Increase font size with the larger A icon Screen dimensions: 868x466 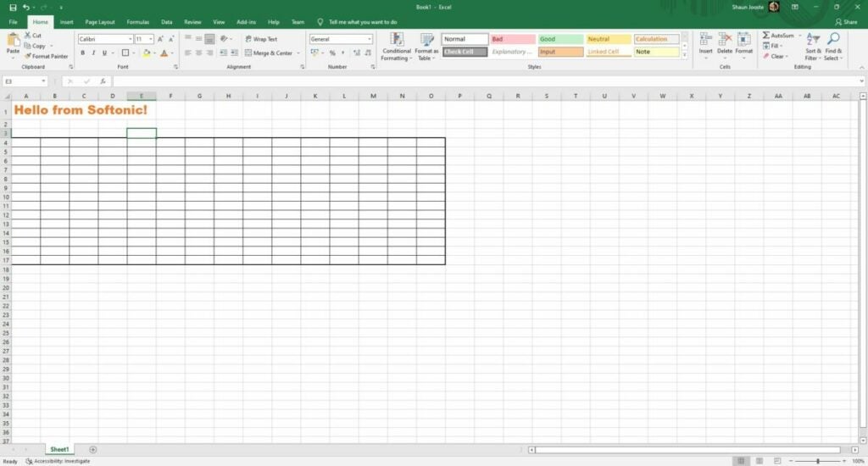click(x=160, y=39)
